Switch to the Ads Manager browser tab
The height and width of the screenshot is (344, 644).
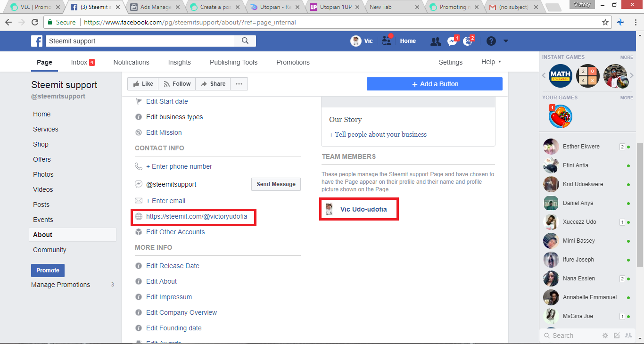coord(155,7)
